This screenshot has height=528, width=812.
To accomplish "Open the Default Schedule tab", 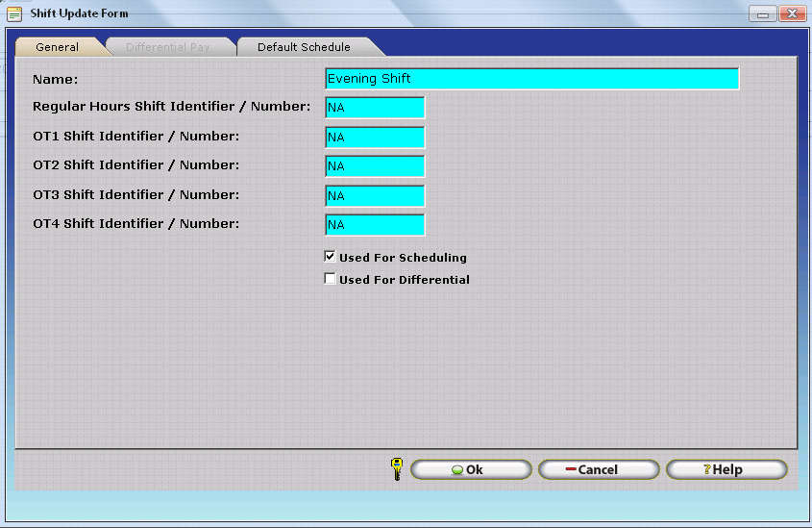I will (x=304, y=47).
